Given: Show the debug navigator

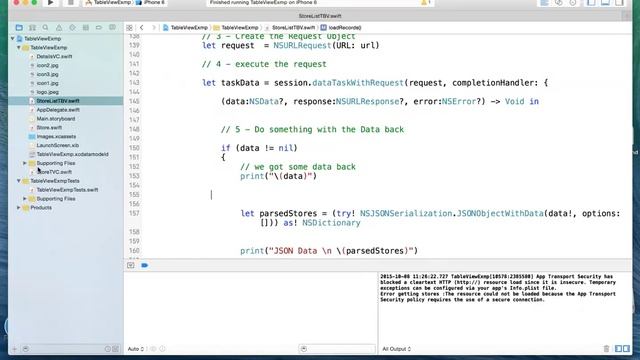Looking at the screenshot, I should tap(86, 28).
